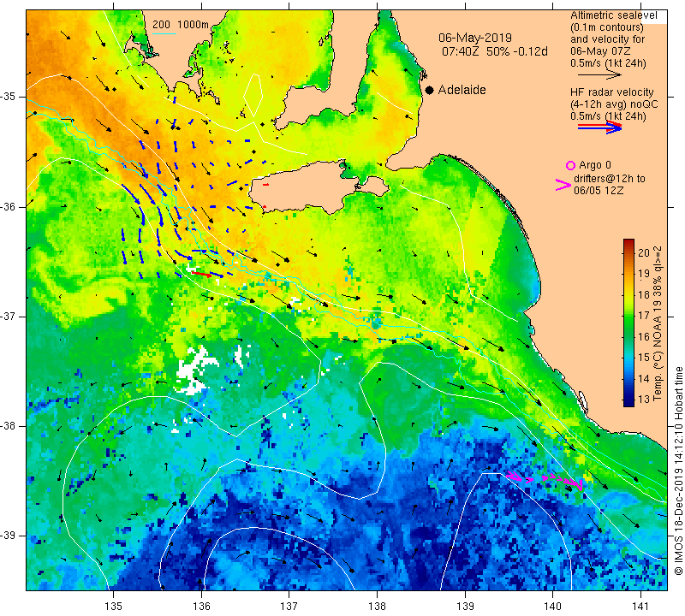Click the cyan 200 1000m contour legend line
The height and width of the screenshot is (616, 685).
click(164, 33)
